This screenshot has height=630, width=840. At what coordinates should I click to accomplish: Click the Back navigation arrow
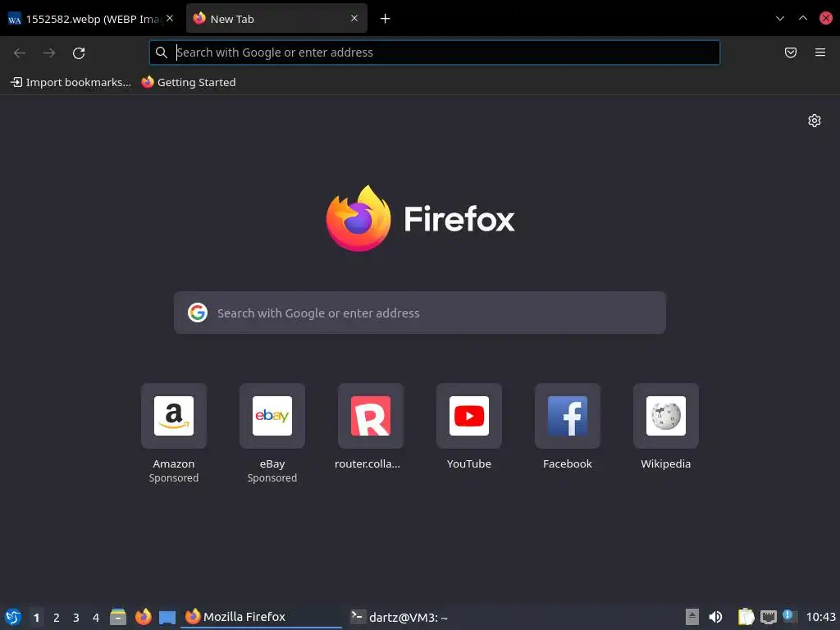tap(20, 53)
